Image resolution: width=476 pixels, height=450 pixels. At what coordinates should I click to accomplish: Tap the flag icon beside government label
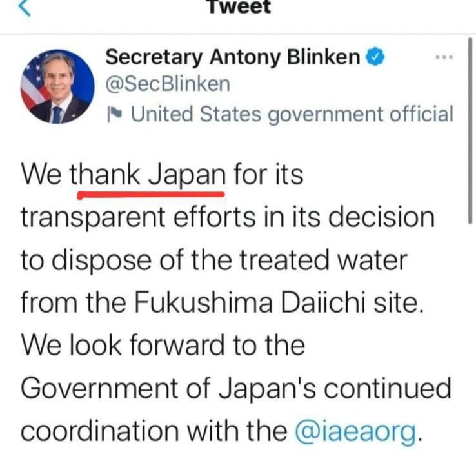[115, 114]
